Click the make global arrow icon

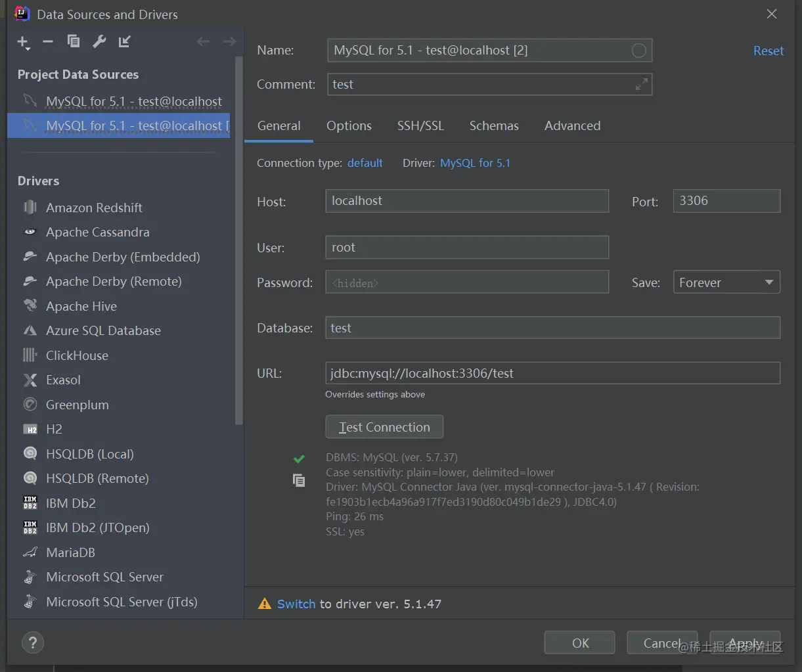point(125,41)
